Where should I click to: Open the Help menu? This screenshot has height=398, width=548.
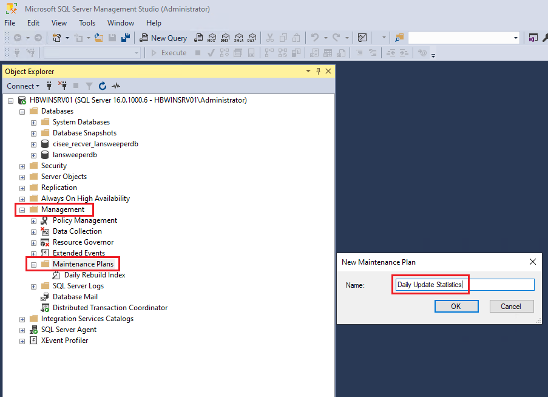click(154, 23)
